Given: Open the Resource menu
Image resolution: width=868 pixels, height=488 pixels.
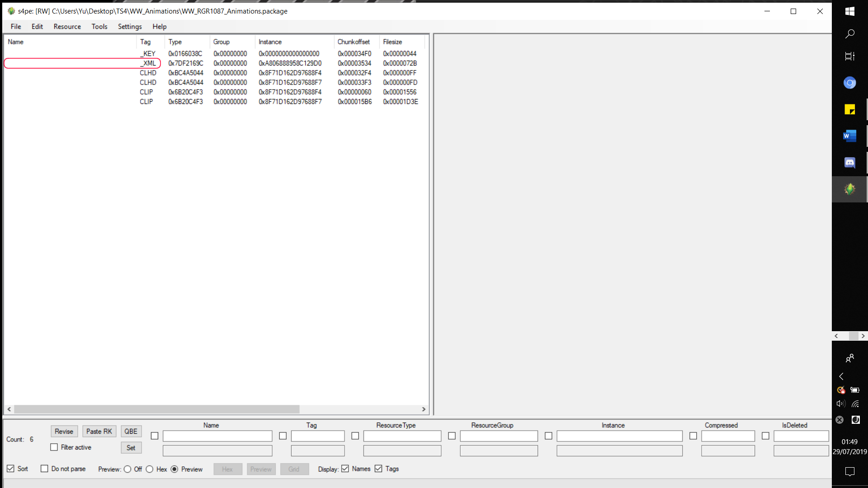Looking at the screenshot, I should tap(67, 27).
